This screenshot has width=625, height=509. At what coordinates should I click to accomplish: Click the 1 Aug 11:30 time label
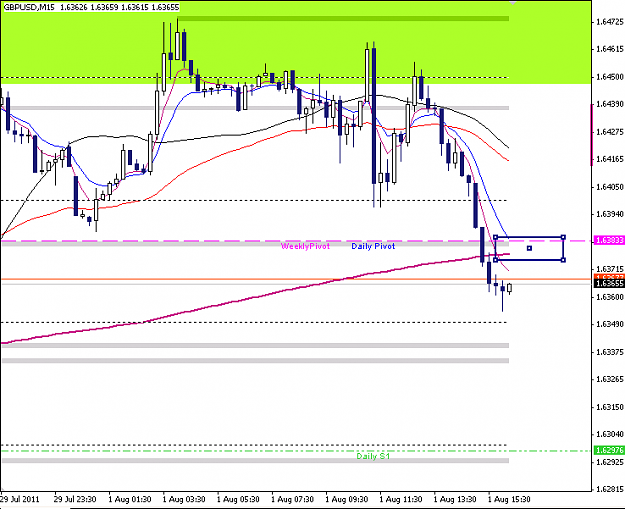click(x=401, y=499)
